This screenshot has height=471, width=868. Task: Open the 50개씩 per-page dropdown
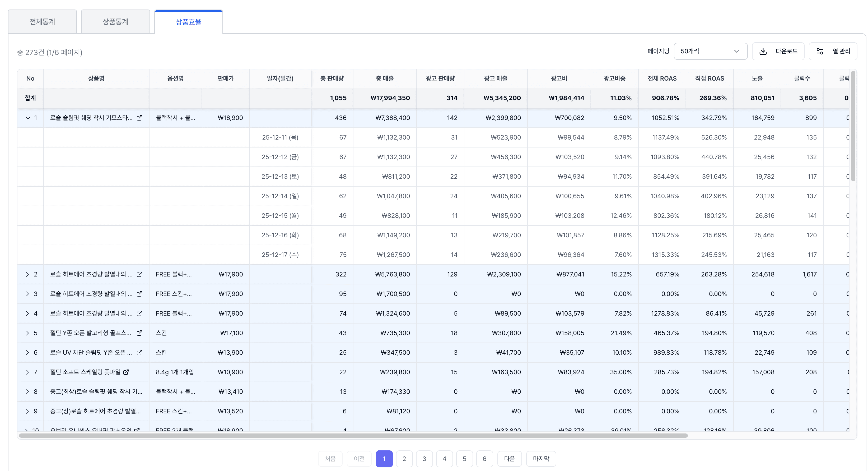click(x=710, y=51)
